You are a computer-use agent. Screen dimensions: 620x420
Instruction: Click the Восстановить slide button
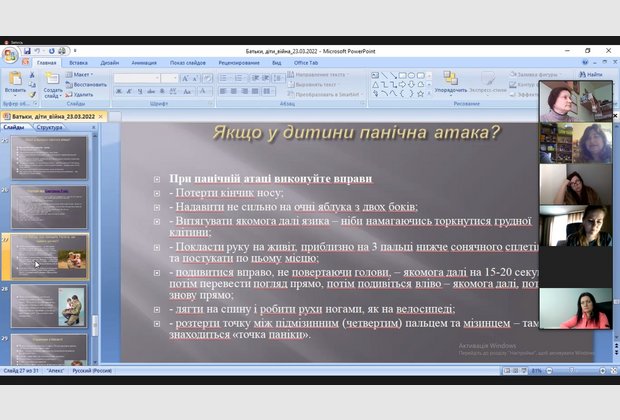tap(88, 84)
